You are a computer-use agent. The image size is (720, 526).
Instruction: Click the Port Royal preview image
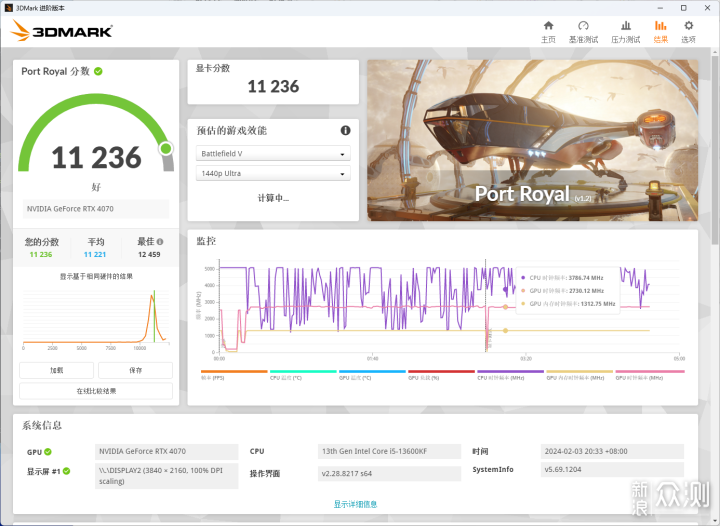coord(532,140)
